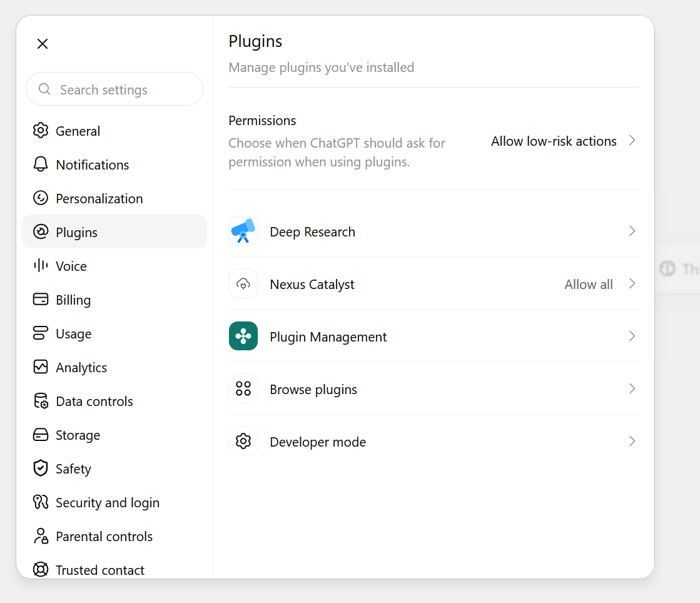
Task: Click the Developer mode gear icon
Action: [x=243, y=442]
